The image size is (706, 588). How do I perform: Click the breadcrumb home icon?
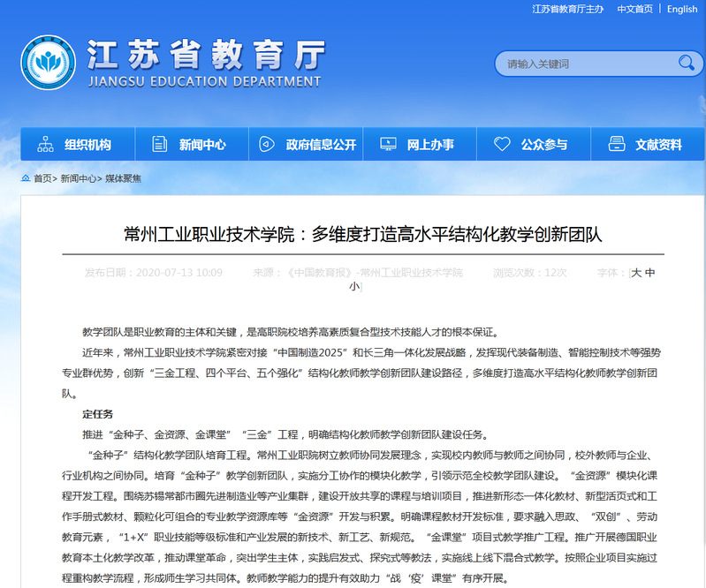point(26,178)
